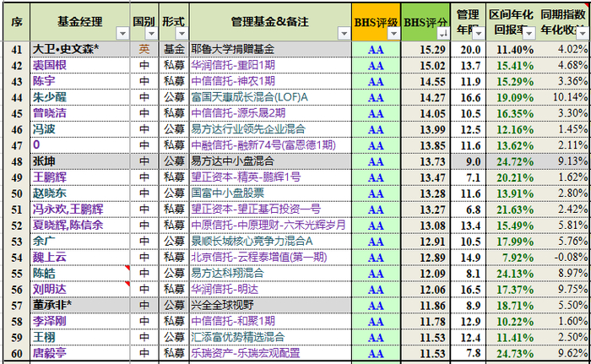Select fund cell 汇添富优势精选混合

pos(270,337)
